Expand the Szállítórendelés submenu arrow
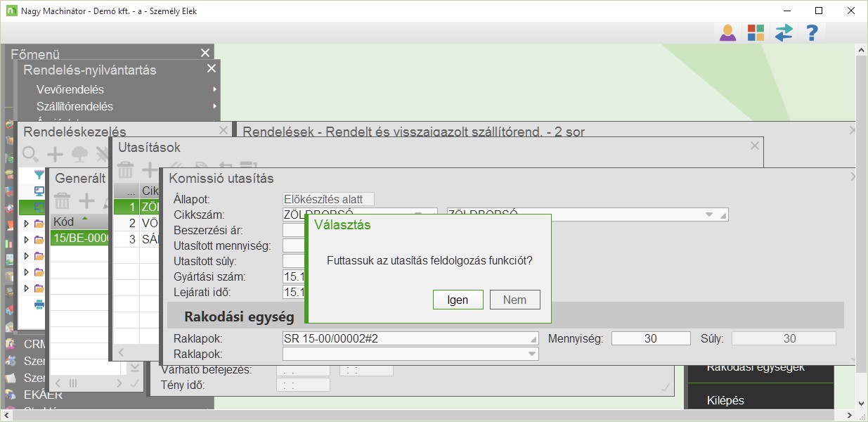Image resolution: width=868 pixels, height=422 pixels. pyautogui.click(x=214, y=106)
